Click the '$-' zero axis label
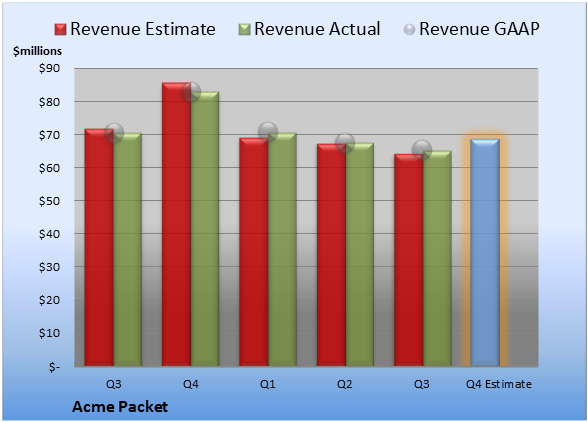Viewport: 588px width, 422px height. pyautogui.click(x=54, y=366)
